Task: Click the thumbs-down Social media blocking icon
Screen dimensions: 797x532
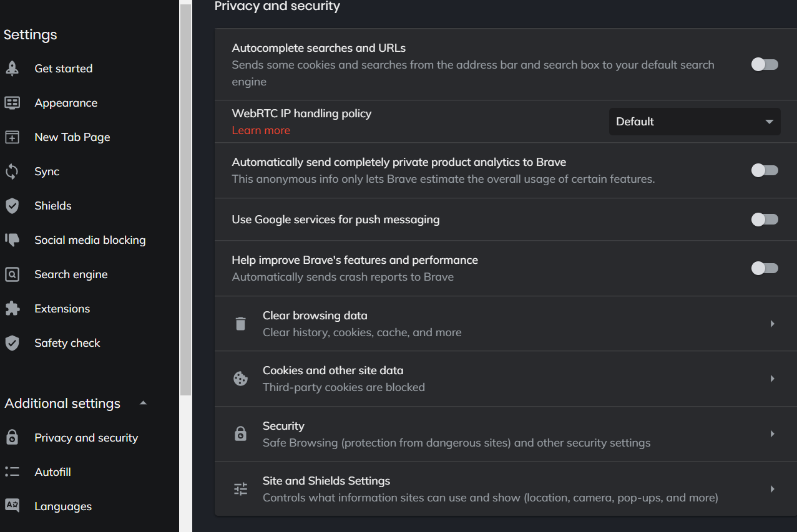Action: [12, 240]
